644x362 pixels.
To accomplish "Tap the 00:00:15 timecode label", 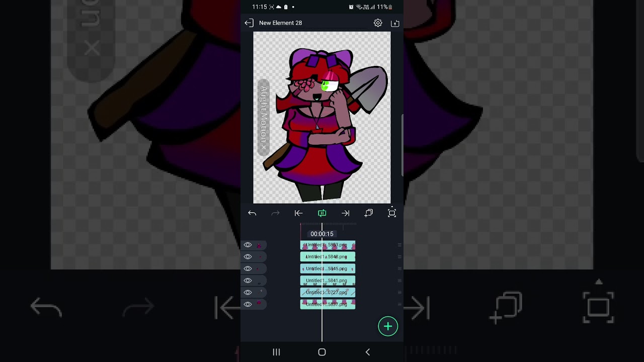I will coord(322,234).
